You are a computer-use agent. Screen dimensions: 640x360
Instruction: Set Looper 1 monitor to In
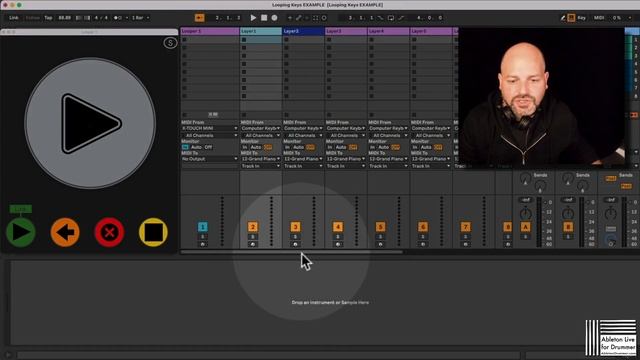click(x=185, y=147)
